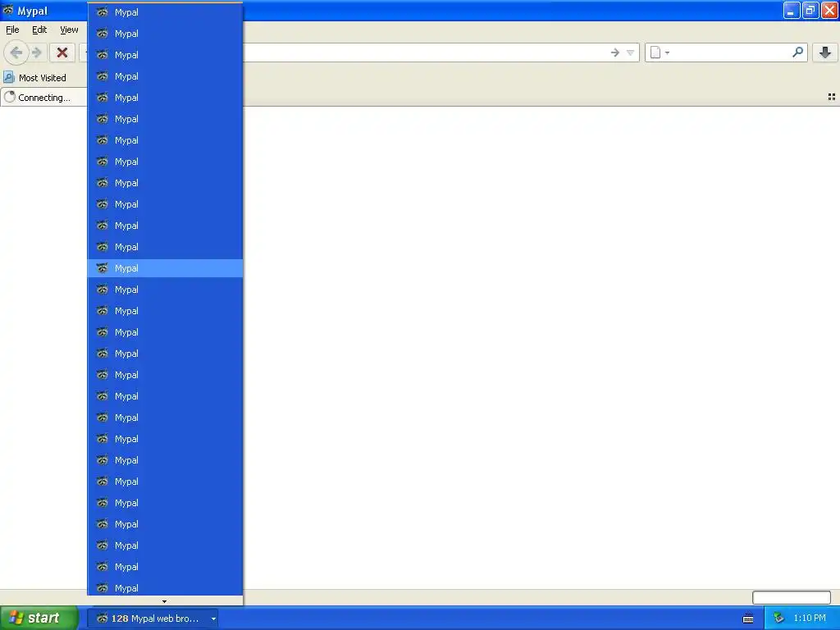The height and width of the screenshot is (630, 840).
Task: Select the Connecting... tab
Action: pyautogui.click(x=44, y=98)
